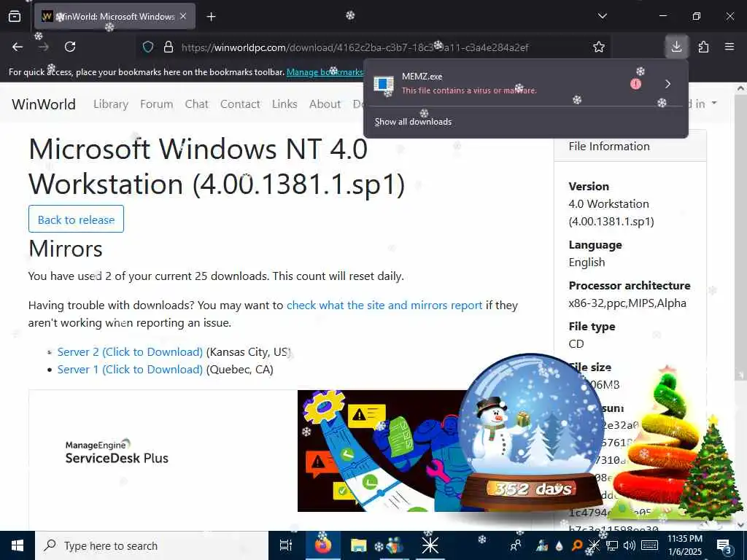Open the Firefox hamburger application menu
The width and height of the screenshot is (747, 560).
tap(729, 47)
